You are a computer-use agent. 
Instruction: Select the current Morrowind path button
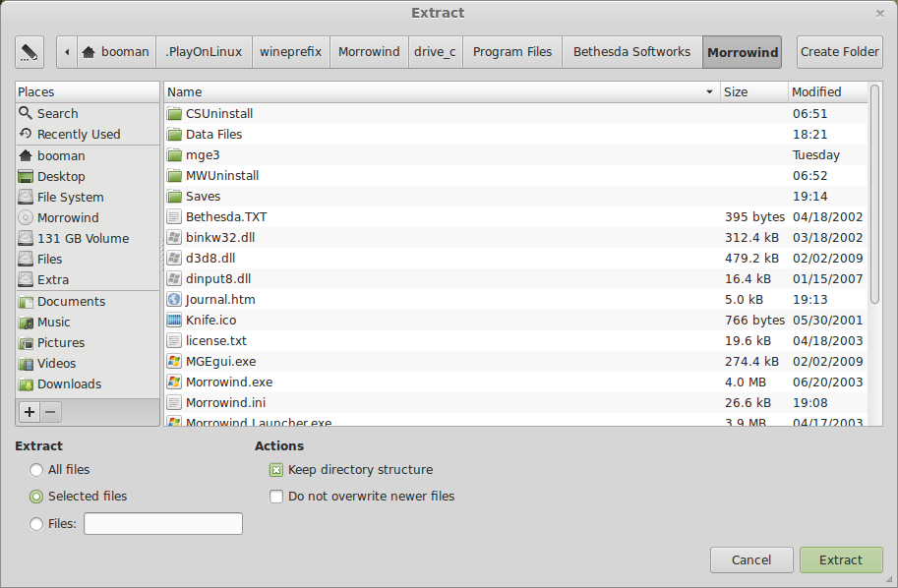coord(743,52)
